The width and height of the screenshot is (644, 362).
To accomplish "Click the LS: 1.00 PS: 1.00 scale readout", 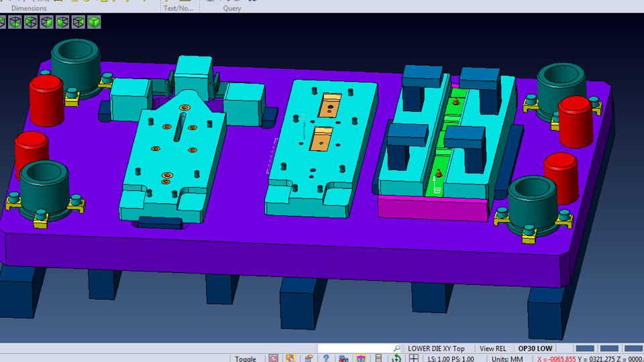I will [x=451, y=359].
